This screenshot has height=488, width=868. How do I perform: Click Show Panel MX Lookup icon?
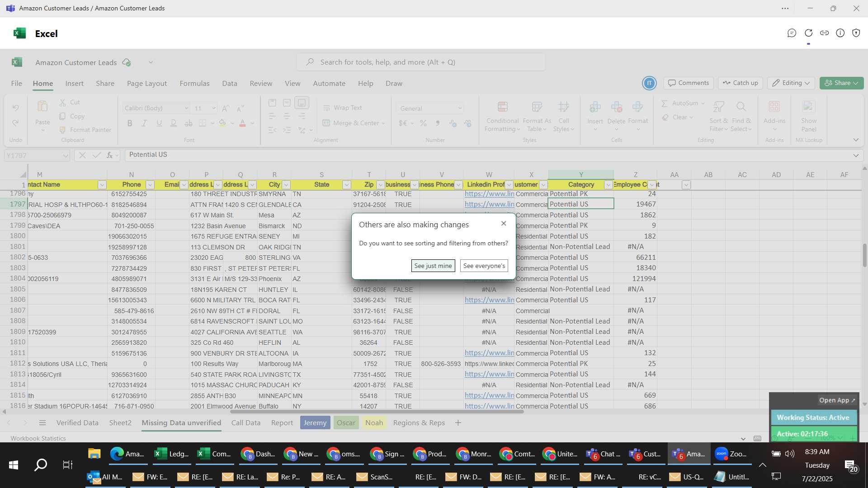[x=808, y=107]
